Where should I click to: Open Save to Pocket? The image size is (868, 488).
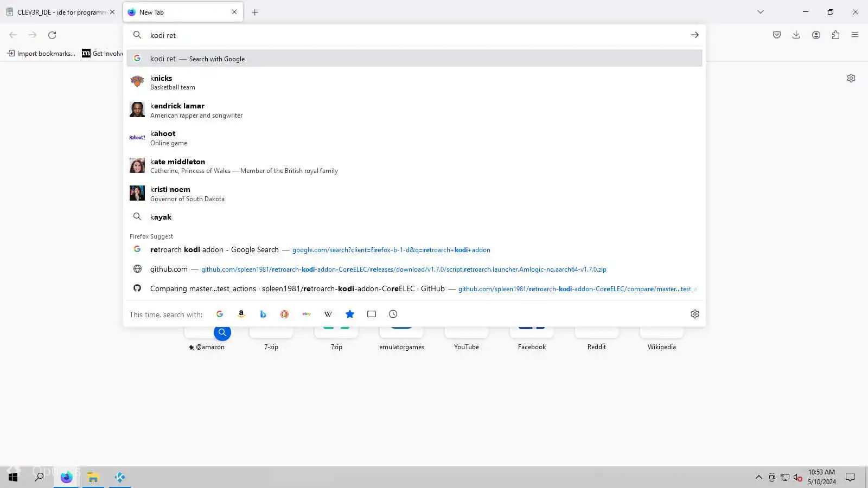coord(777,35)
